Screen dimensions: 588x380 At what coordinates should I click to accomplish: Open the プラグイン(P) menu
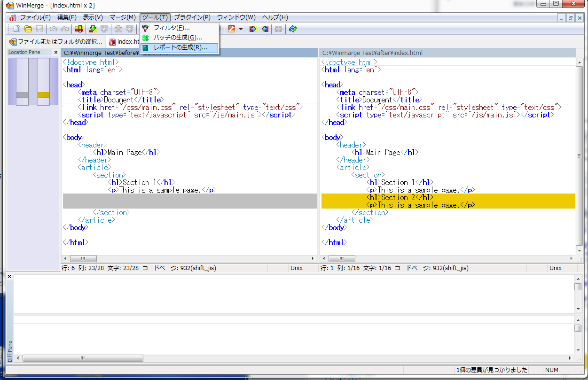pos(192,17)
